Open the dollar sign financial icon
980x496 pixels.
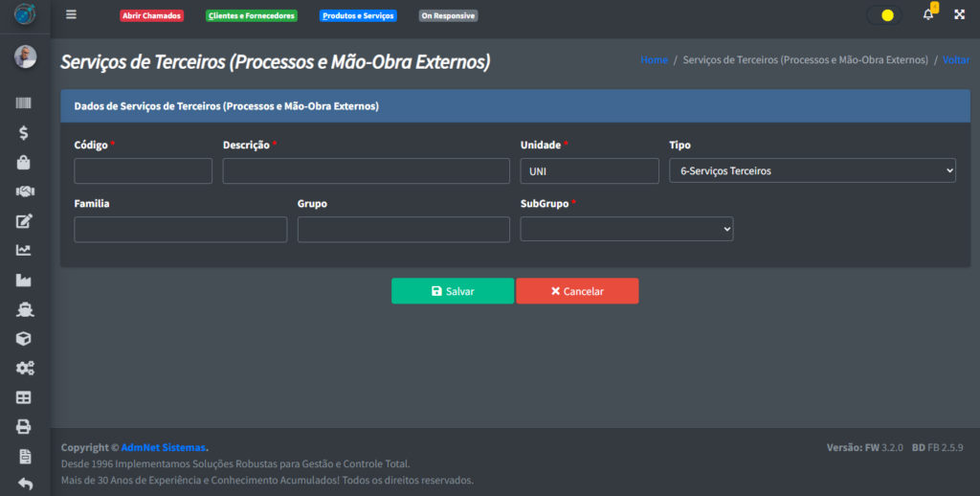25,133
